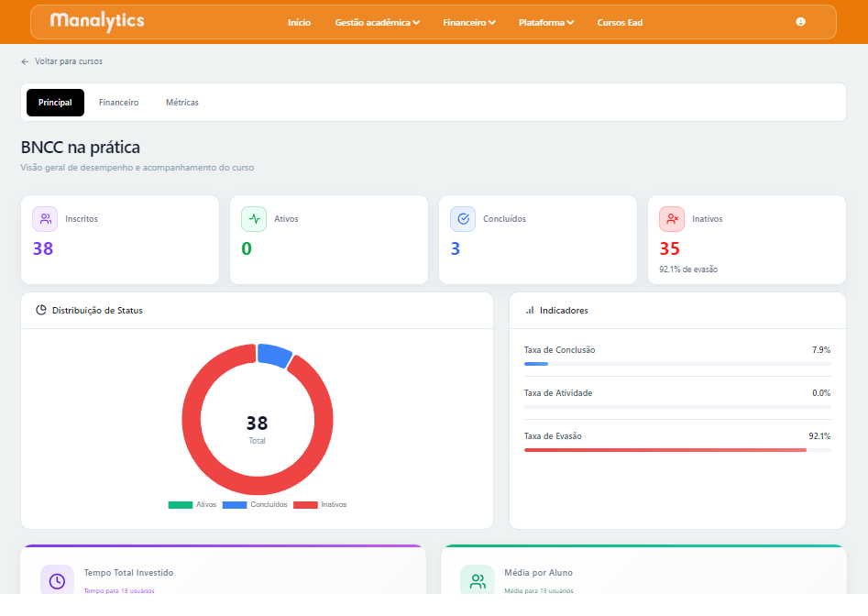Click the Concluídos checkmark badge icon
Viewport: 868px width, 616px height.
[463, 219]
